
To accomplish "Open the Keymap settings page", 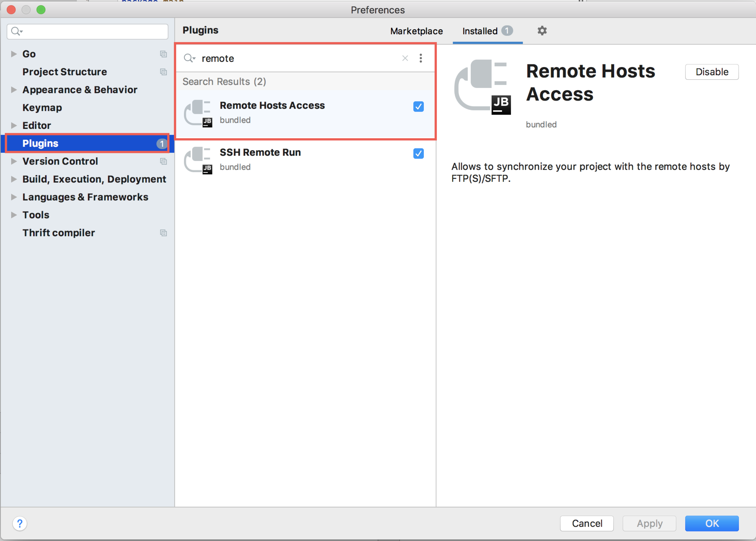I will (x=42, y=108).
